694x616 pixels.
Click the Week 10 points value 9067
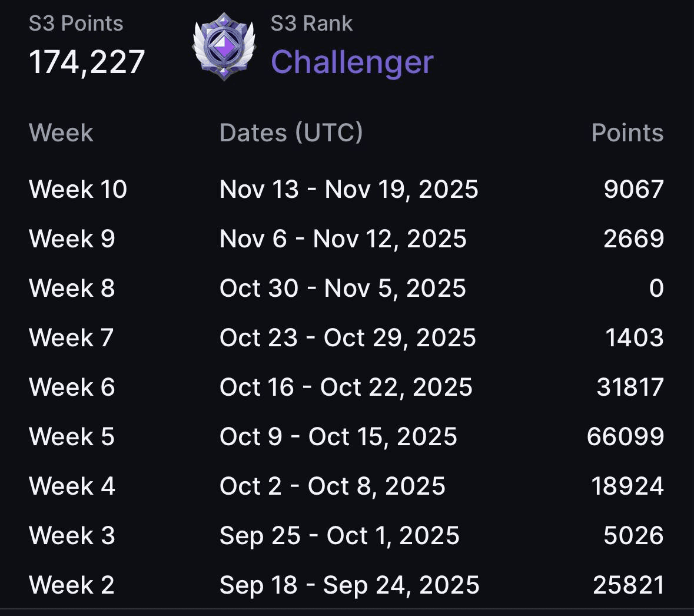pos(633,190)
